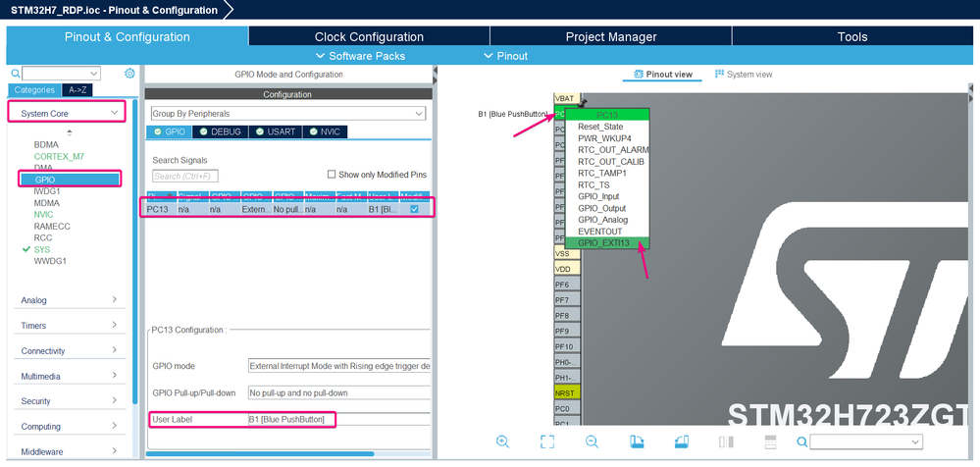Image resolution: width=980 pixels, height=467 pixels.
Task: Expand the Security category
Action: coord(69,400)
